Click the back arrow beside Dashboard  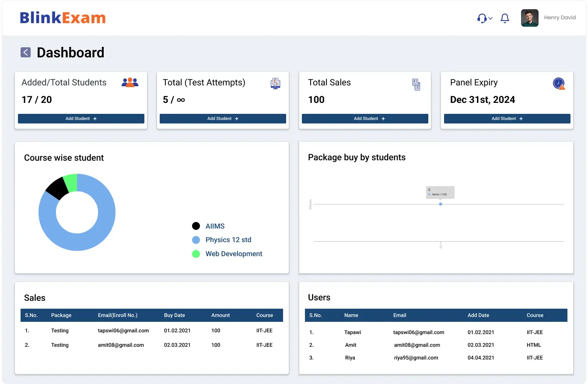click(25, 53)
